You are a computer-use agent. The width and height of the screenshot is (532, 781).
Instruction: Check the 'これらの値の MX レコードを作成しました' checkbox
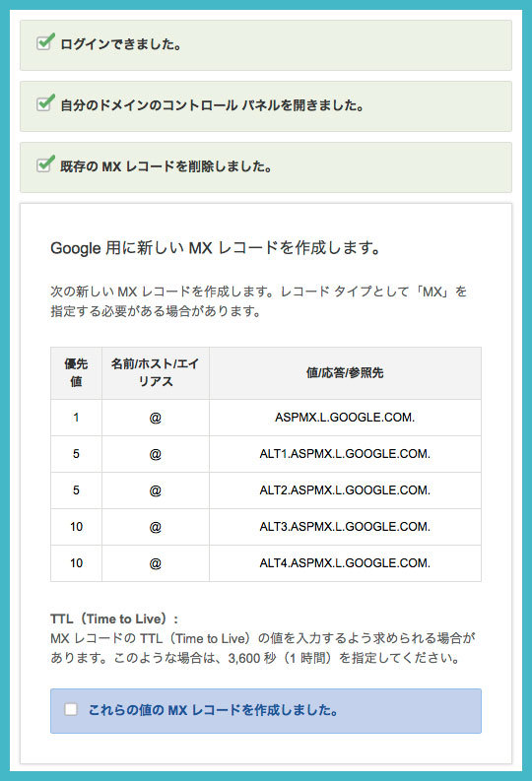71,709
